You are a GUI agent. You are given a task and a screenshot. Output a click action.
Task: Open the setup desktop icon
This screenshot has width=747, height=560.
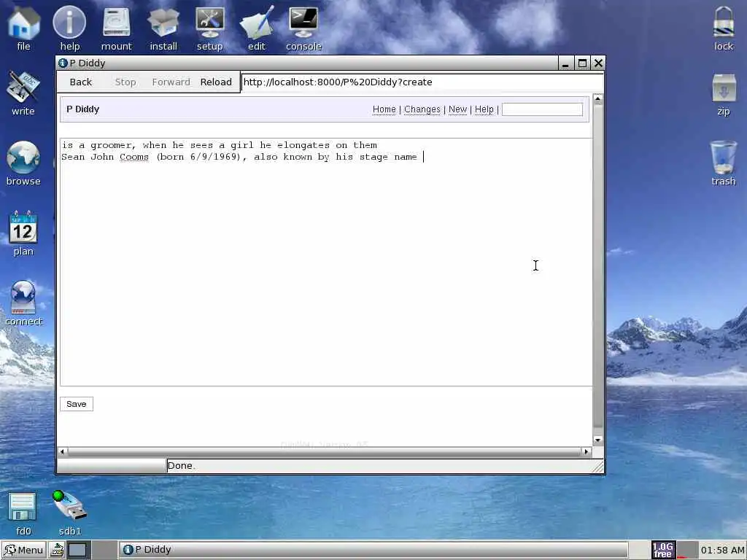coord(209,28)
